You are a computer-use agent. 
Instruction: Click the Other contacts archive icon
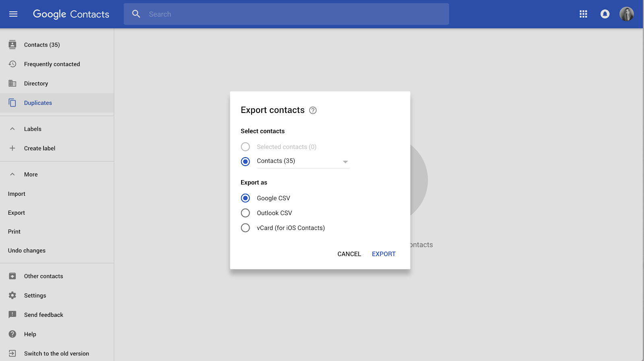[12, 276]
